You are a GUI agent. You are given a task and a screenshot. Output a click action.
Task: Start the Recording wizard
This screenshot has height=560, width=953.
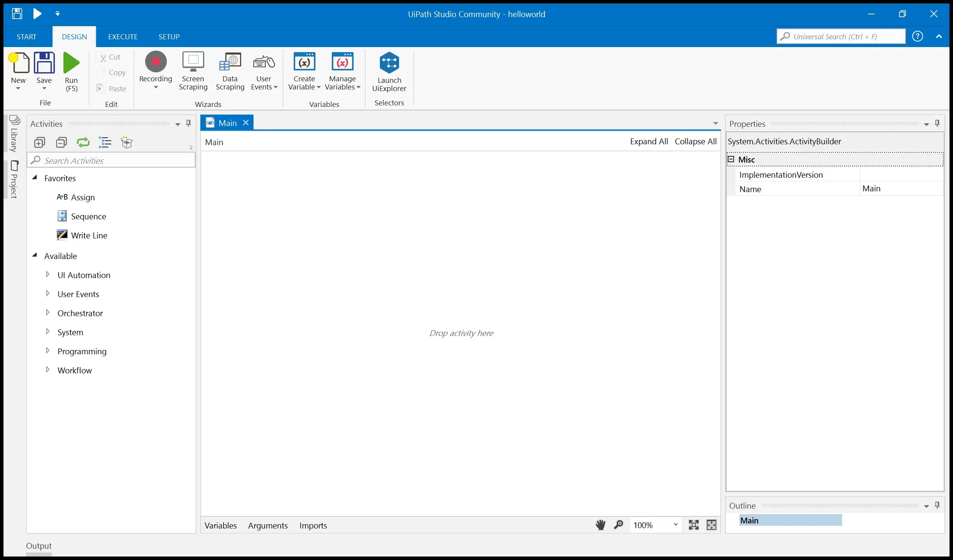click(x=156, y=67)
